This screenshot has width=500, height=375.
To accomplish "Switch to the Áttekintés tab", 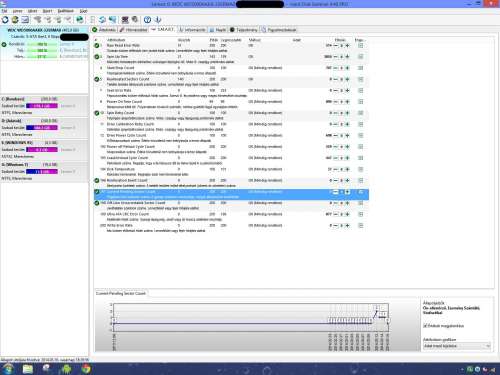I will coord(104,30).
